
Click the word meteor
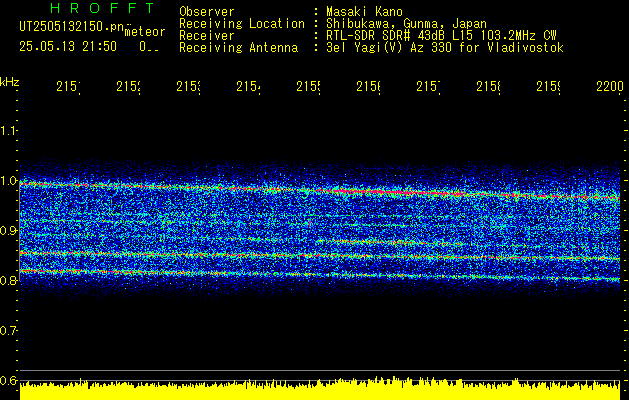[x=145, y=32]
